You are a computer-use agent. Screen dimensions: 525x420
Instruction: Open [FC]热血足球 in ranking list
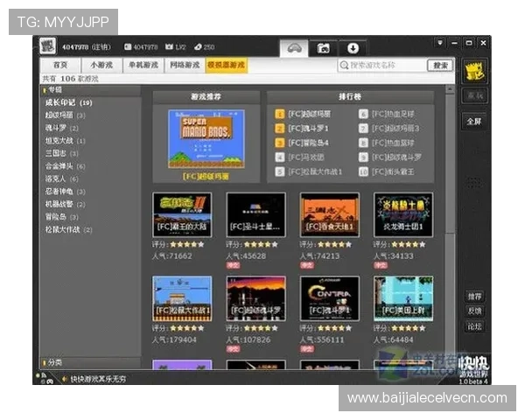tap(393, 115)
